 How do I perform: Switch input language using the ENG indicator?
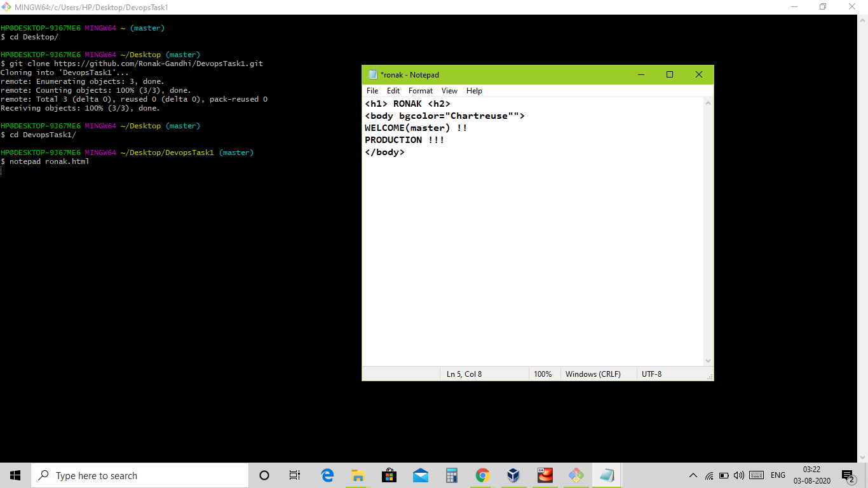click(778, 475)
